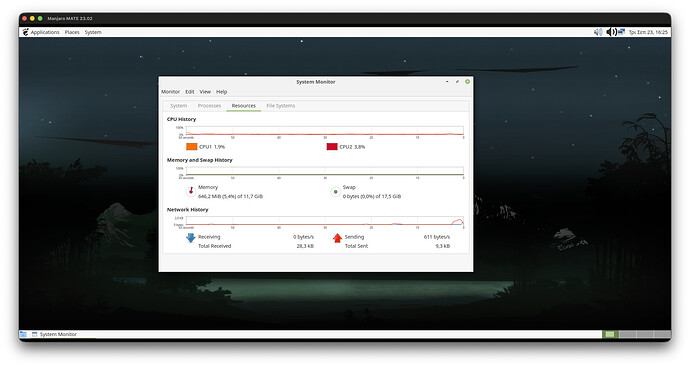This screenshot has width=690, height=366.
Task: Click the "CPU1 1,9%" label
Action: tap(212, 147)
